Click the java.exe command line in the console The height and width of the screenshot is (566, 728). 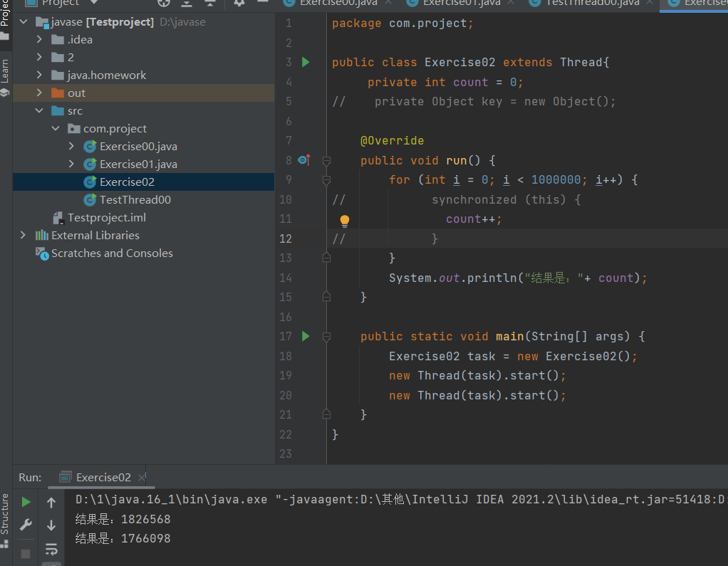click(401, 500)
